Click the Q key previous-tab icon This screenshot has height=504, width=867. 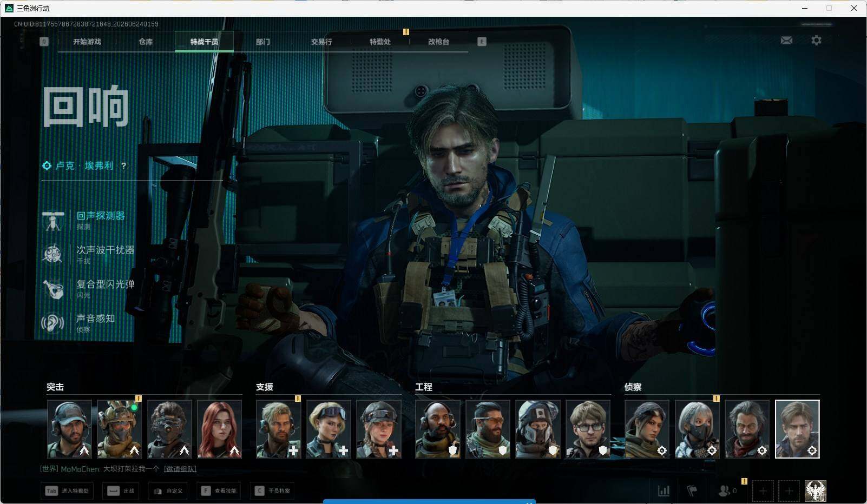[44, 42]
